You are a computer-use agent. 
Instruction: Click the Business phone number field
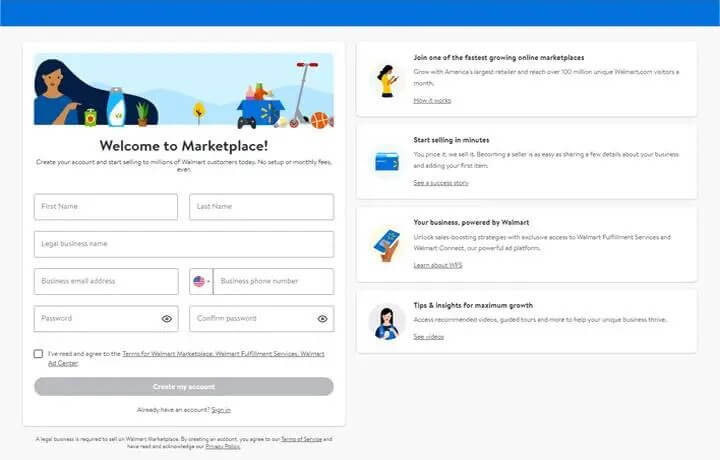(x=274, y=281)
